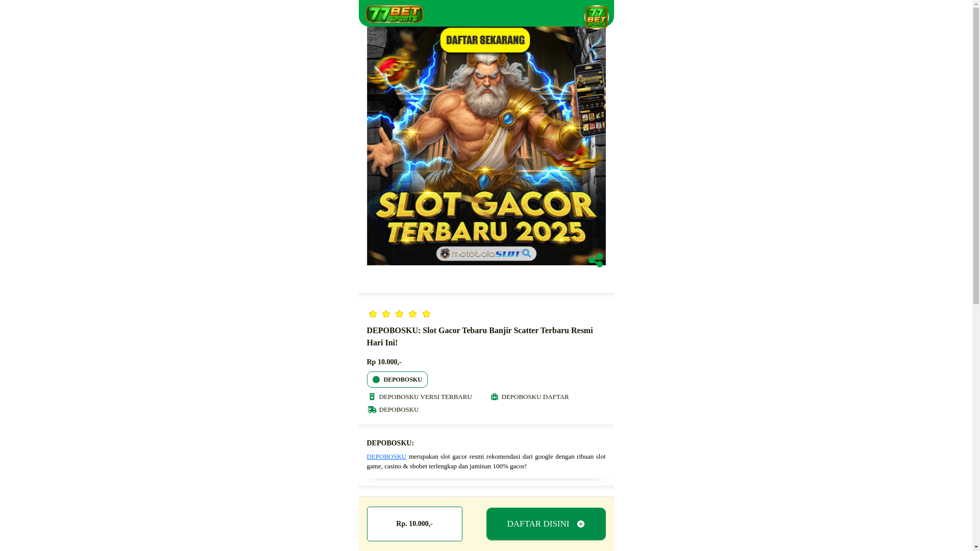Screen dimensions: 980x551
Task: Click the Depobosku Daftar clipboard icon
Action: click(494, 397)
